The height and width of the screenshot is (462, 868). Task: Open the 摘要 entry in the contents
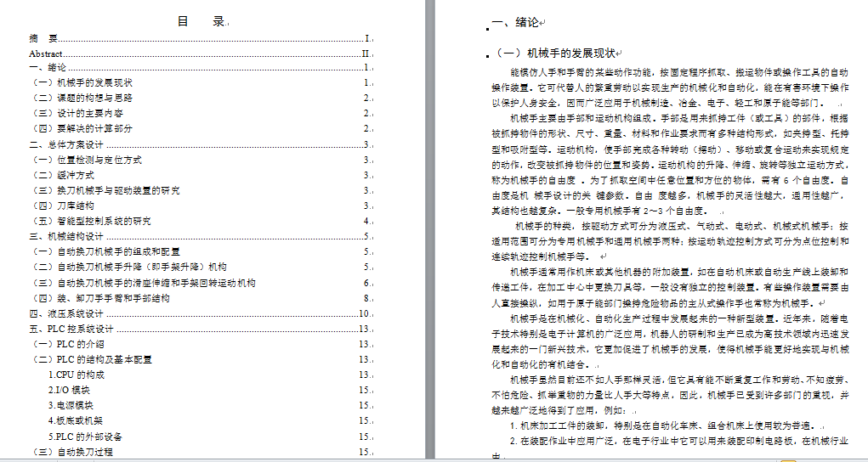(201, 39)
